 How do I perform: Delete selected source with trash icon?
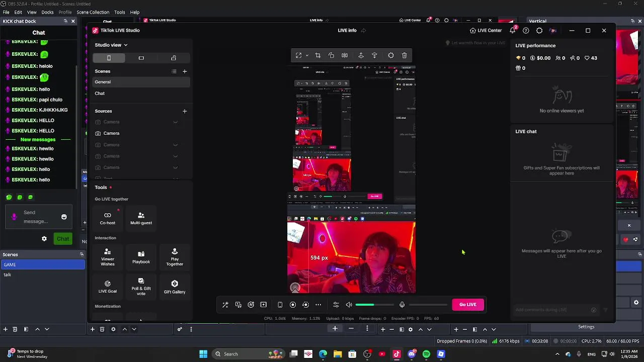pyautogui.click(x=405, y=55)
